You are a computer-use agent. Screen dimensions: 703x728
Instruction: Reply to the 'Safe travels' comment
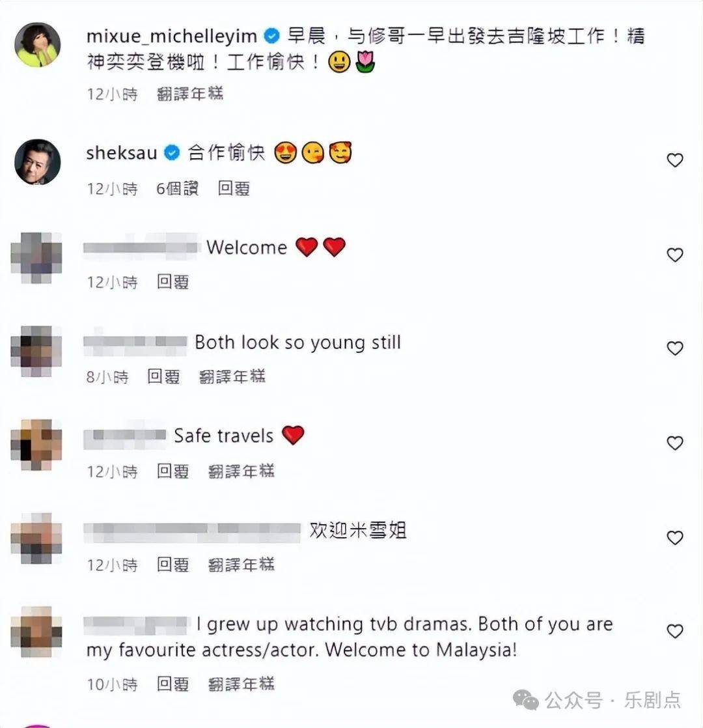(x=172, y=471)
